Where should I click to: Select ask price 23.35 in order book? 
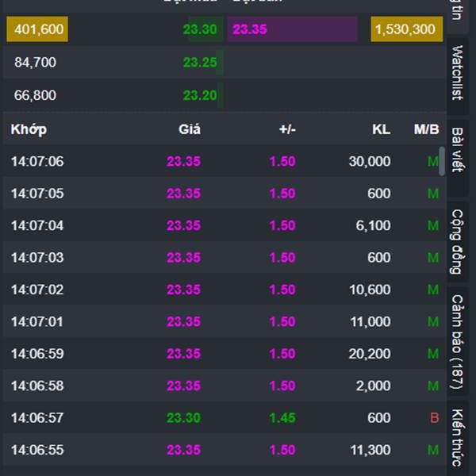(250, 29)
